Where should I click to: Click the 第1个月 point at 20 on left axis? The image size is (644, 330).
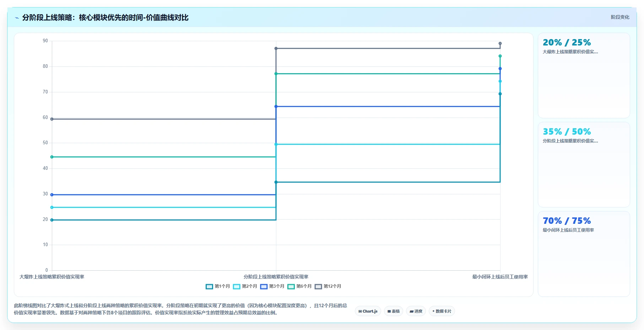click(x=52, y=220)
